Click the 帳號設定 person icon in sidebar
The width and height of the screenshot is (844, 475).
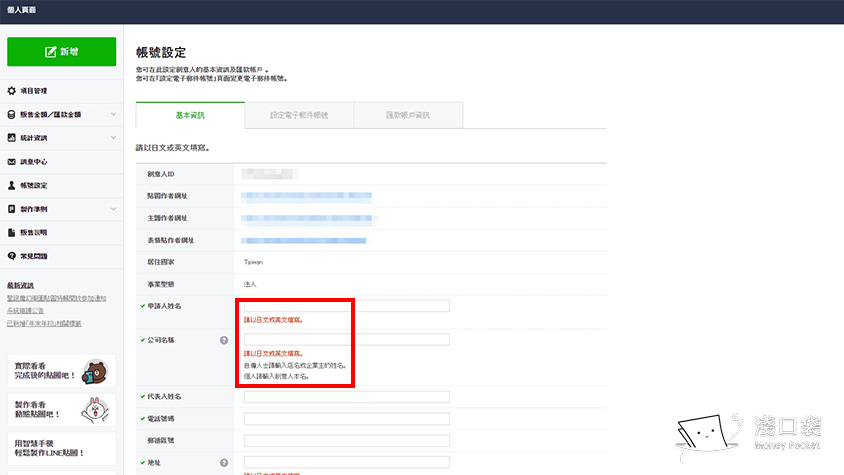pyautogui.click(x=12, y=186)
